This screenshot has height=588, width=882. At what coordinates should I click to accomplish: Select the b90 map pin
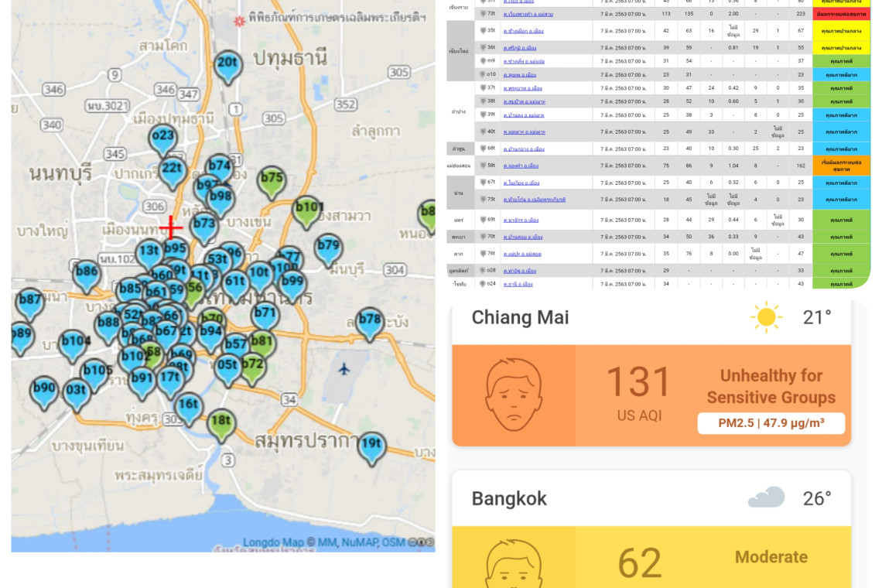point(44,389)
